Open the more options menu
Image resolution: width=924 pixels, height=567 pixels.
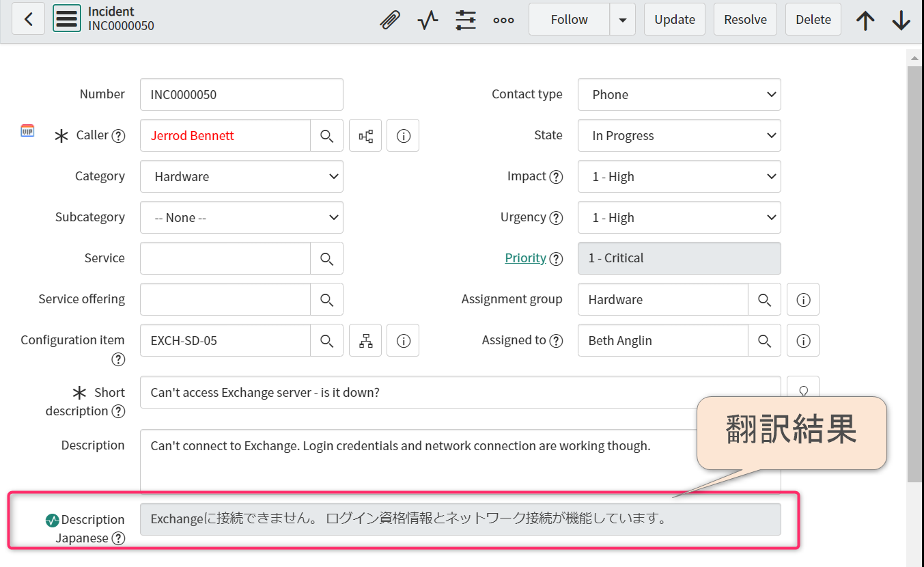[503, 19]
